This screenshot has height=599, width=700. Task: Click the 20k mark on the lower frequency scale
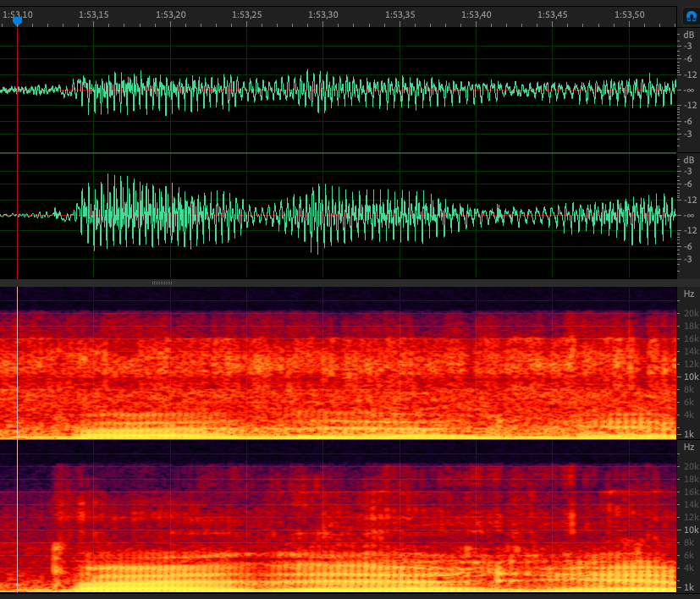pyautogui.click(x=691, y=466)
